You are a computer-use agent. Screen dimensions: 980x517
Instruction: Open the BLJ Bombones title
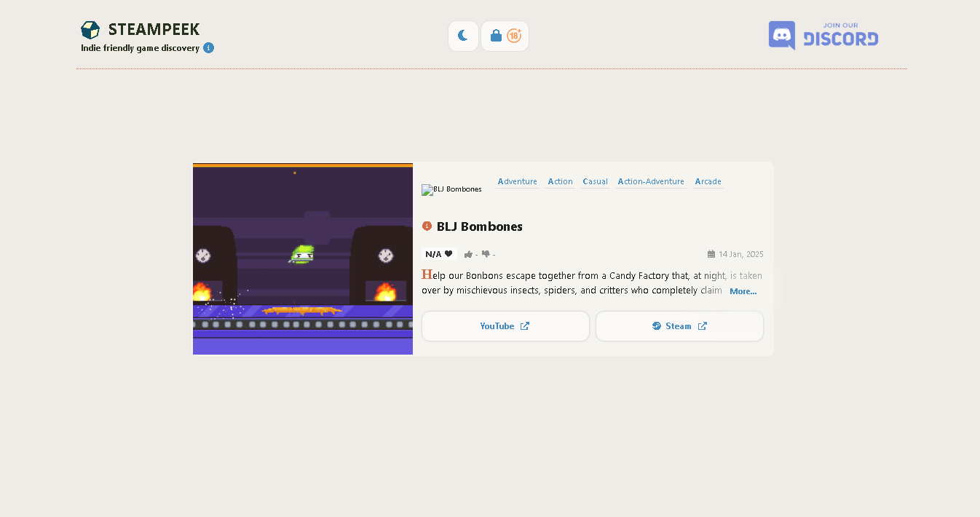[480, 226]
